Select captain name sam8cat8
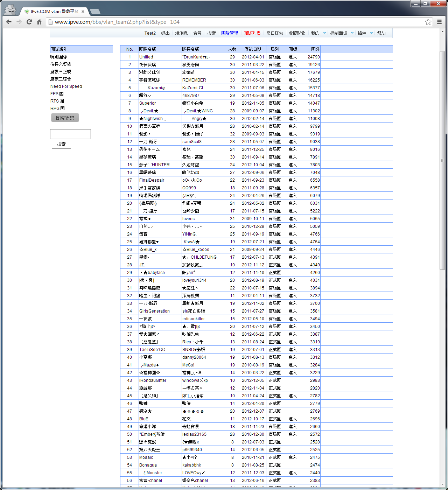 192,142
